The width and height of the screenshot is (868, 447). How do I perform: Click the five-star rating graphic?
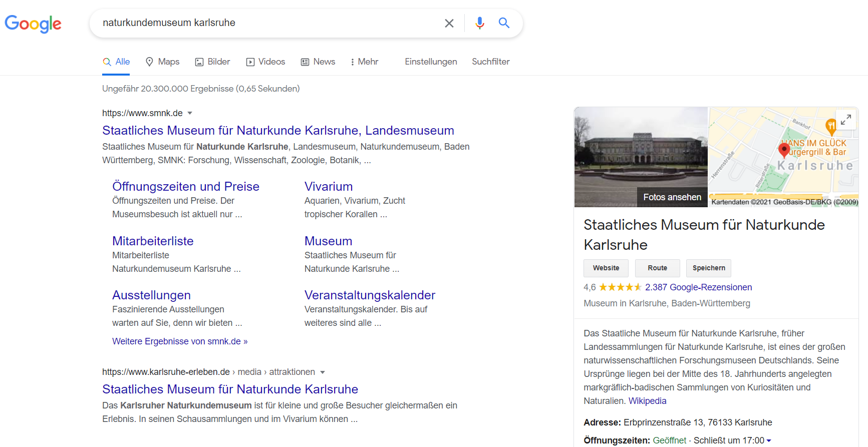coord(620,287)
